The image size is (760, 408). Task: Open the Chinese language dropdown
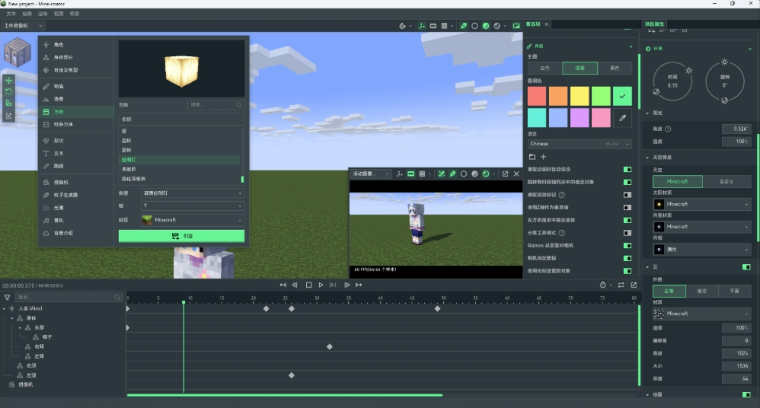click(579, 144)
